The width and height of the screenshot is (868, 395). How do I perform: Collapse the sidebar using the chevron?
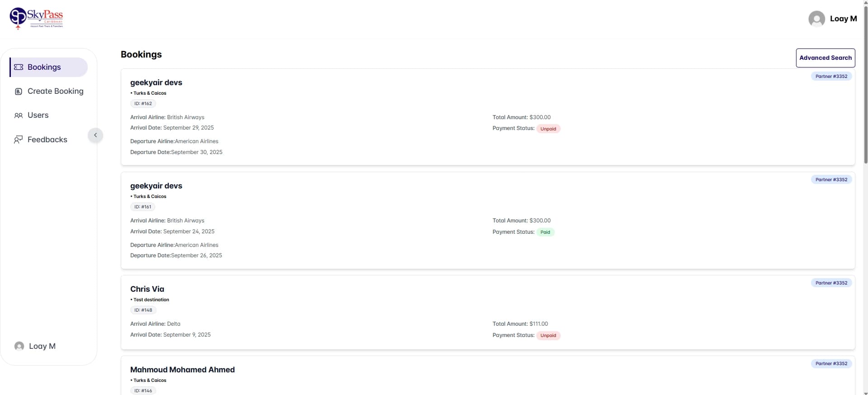pyautogui.click(x=95, y=135)
